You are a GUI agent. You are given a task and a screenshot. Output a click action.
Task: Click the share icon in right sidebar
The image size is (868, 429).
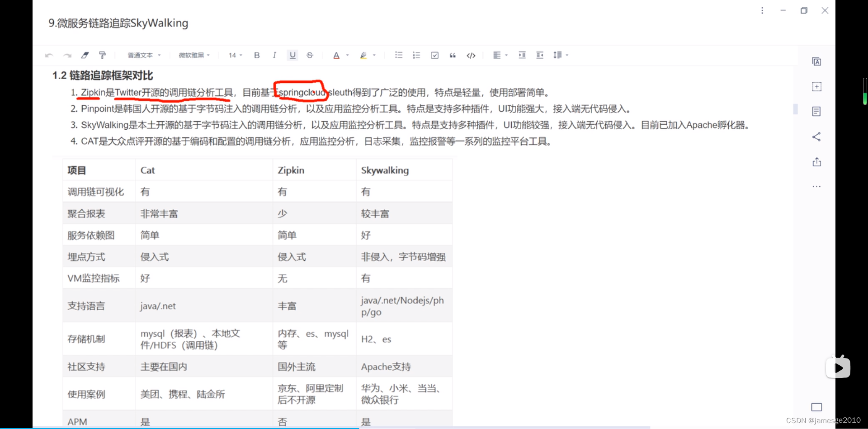[x=816, y=137]
